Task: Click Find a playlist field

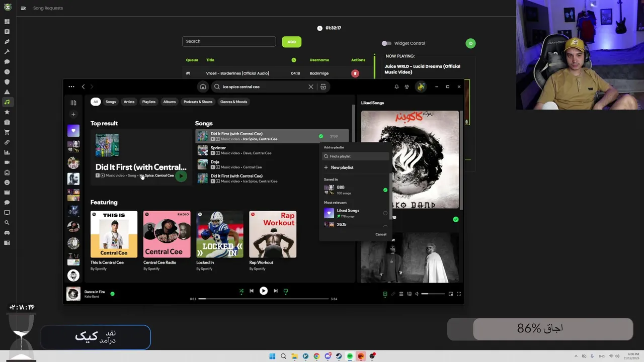Action: (x=356, y=156)
